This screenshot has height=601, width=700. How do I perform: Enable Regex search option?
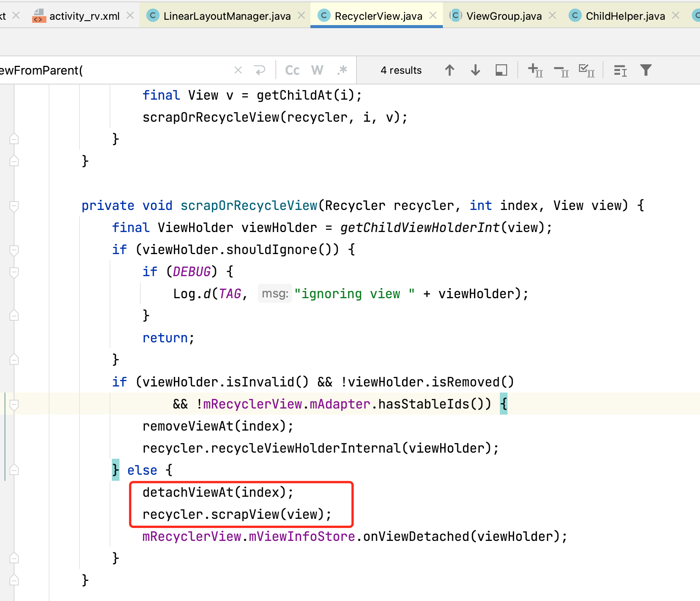342,70
